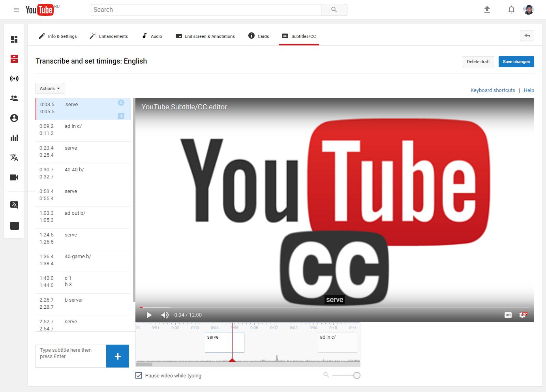Open the Help link
The width and height of the screenshot is (546, 392).
point(529,90)
